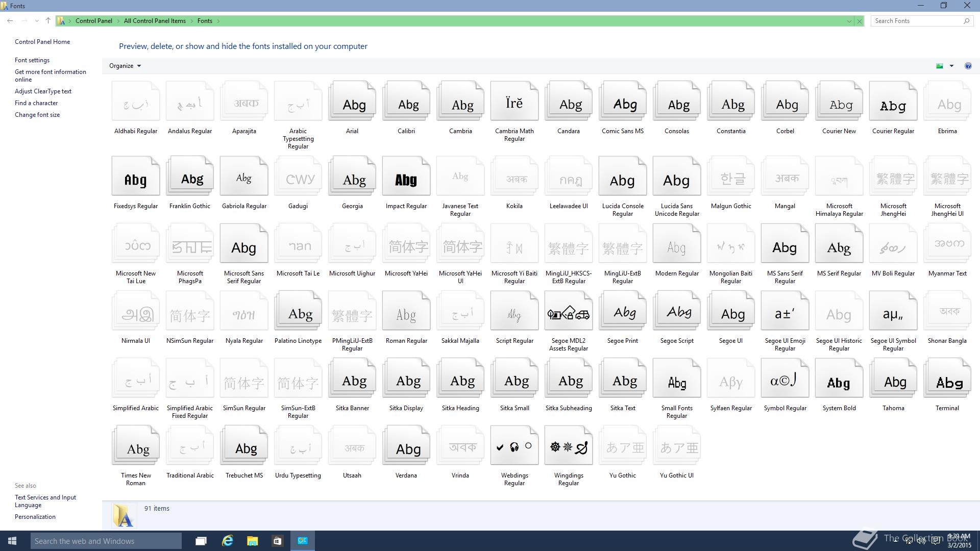Select the Segoe UI Emoji Regular icon
Viewport: 980px width, 551px height.
(x=785, y=311)
